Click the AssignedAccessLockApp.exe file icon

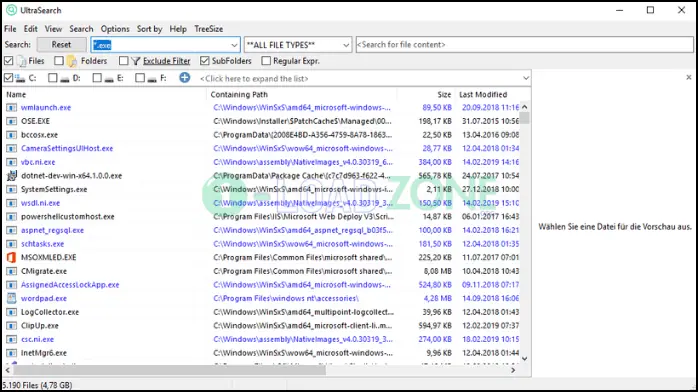[12, 285]
